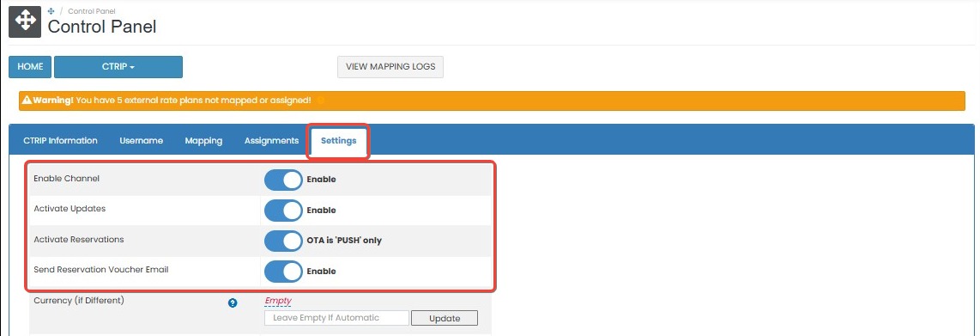The image size is (980, 336).
Task: Select the Settings tab
Action: [339, 141]
